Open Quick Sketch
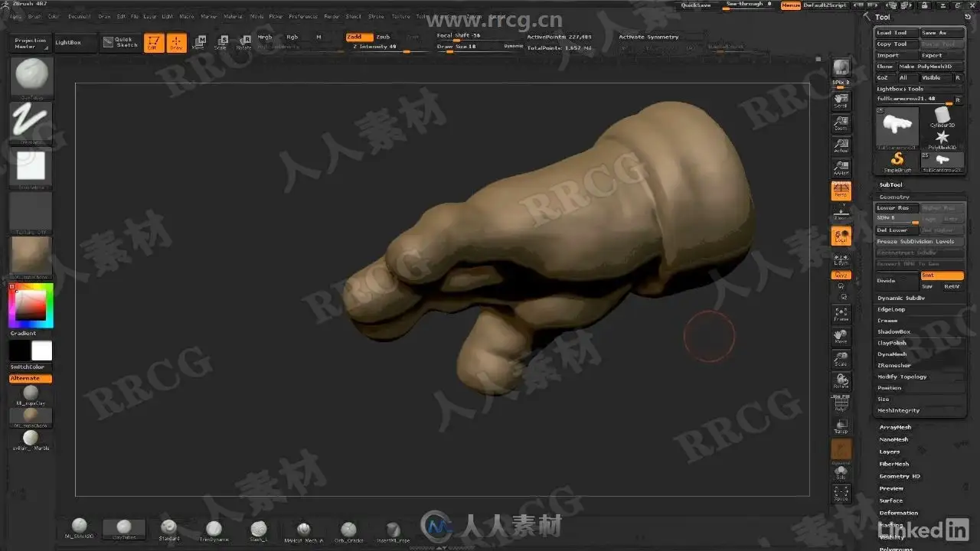Screen dimensions: 980x551 (x=119, y=43)
